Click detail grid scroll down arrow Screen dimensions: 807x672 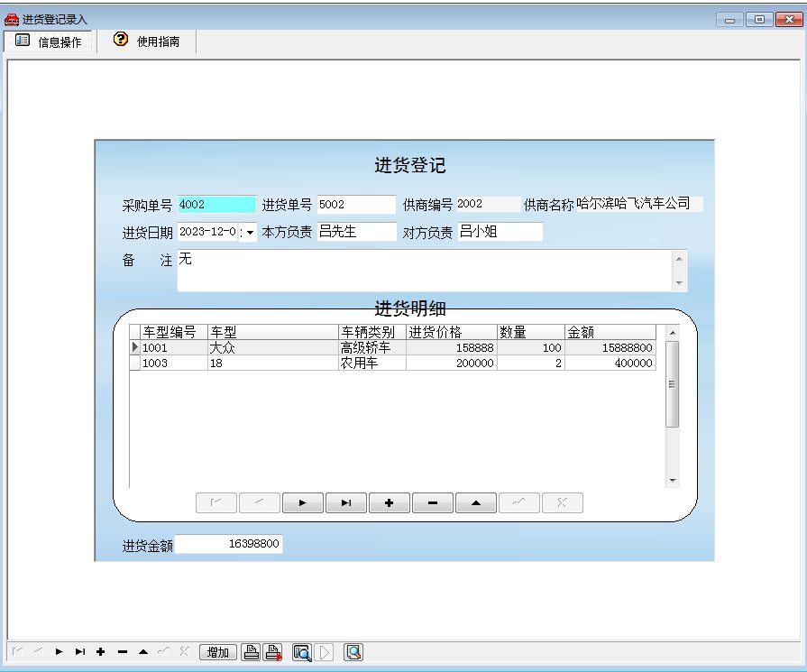[672, 481]
